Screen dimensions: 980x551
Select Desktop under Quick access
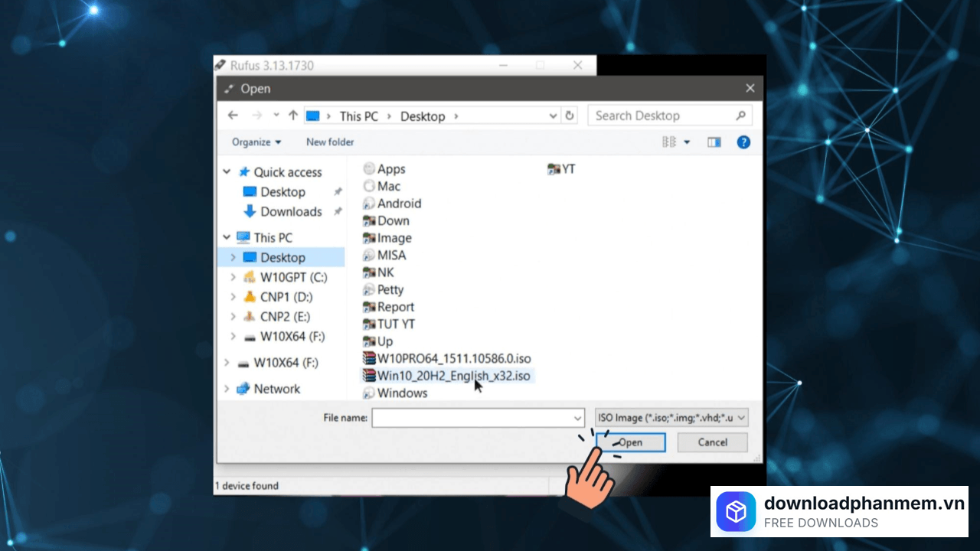(283, 192)
